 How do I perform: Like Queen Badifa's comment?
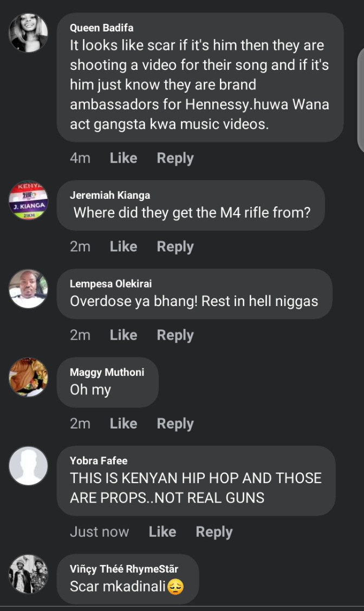pyautogui.click(x=123, y=158)
